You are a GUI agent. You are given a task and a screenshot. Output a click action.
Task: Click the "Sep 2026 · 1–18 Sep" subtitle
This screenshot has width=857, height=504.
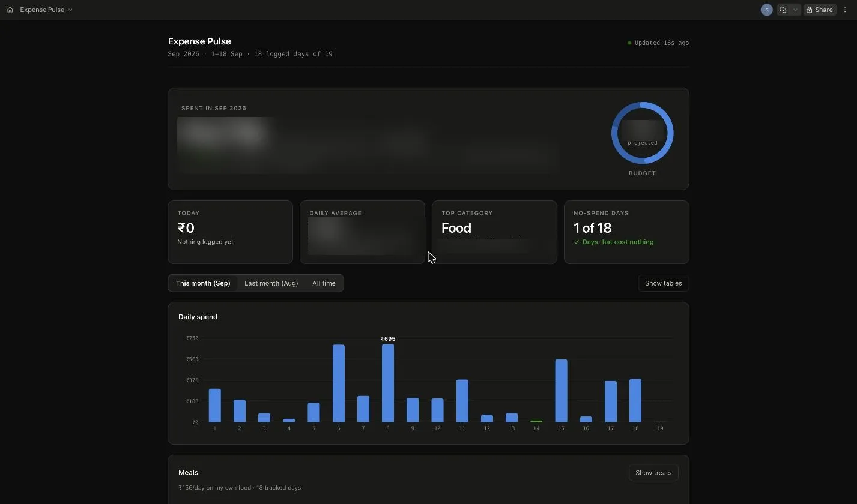click(205, 54)
